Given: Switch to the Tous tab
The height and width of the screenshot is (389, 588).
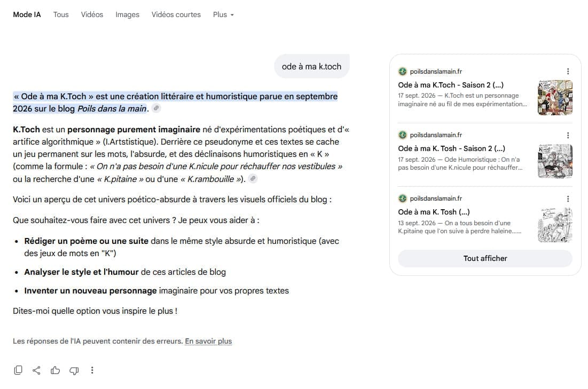Looking at the screenshot, I should [x=61, y=14].
